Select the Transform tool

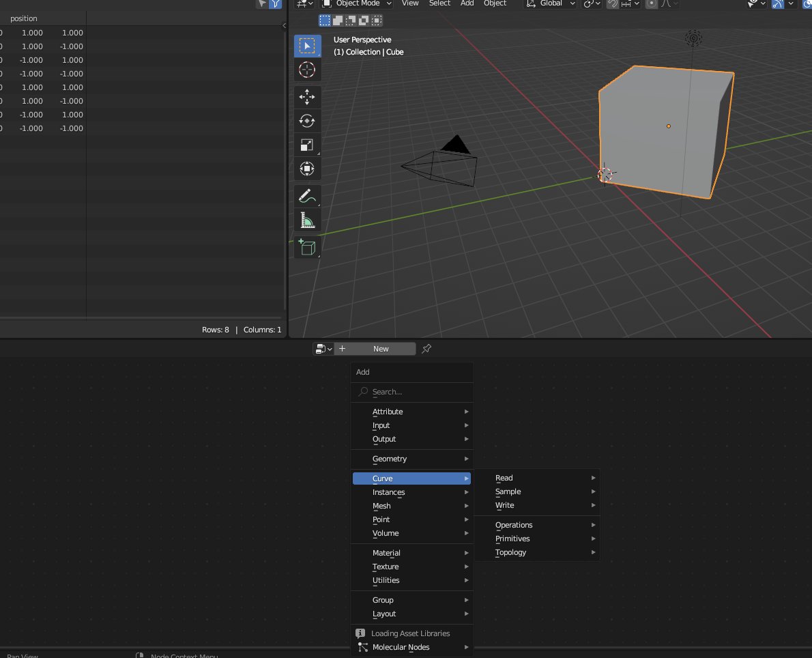pyautogui.click(x=307, y=169)
